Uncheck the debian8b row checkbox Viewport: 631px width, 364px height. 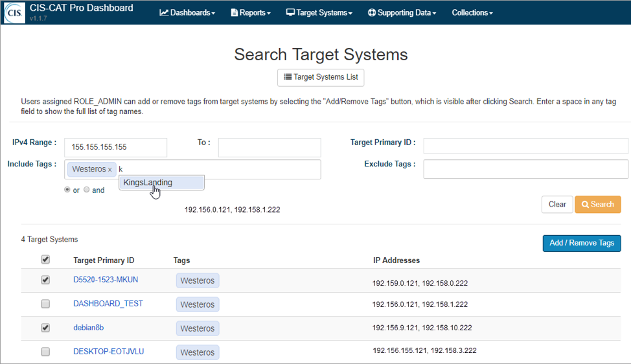[45, 327]
